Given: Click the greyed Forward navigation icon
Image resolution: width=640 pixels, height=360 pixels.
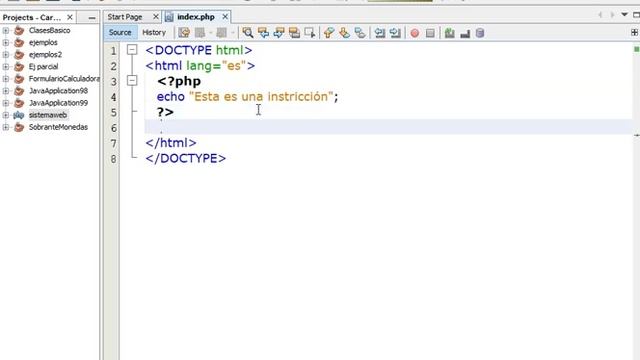Looking at the screenshot, I should 222,33.
